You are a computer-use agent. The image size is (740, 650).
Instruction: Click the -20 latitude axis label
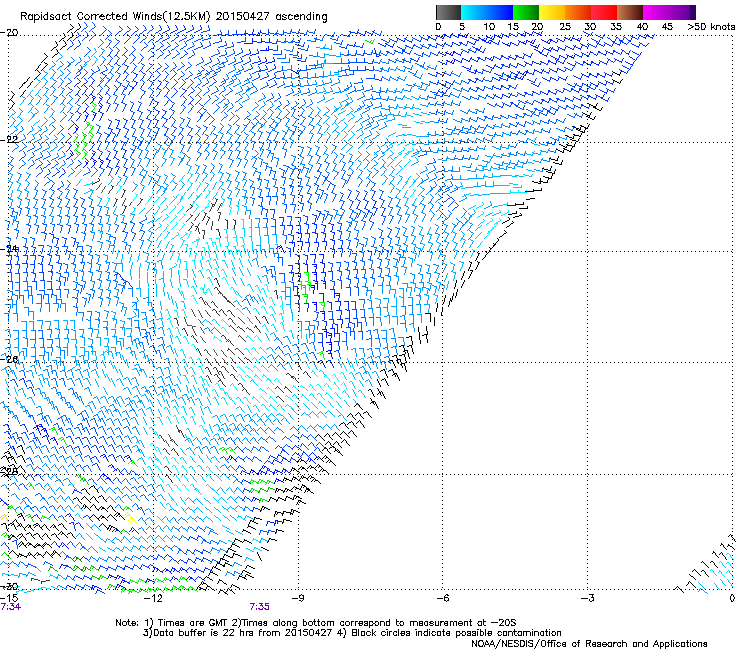[x=9, y=33]
